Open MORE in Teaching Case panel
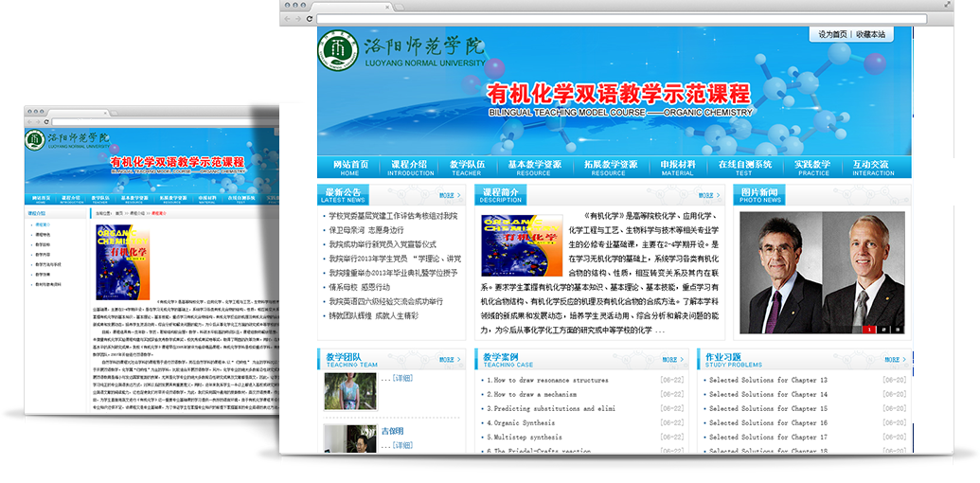Screen dimensions: 980x483 coord(674,360)
